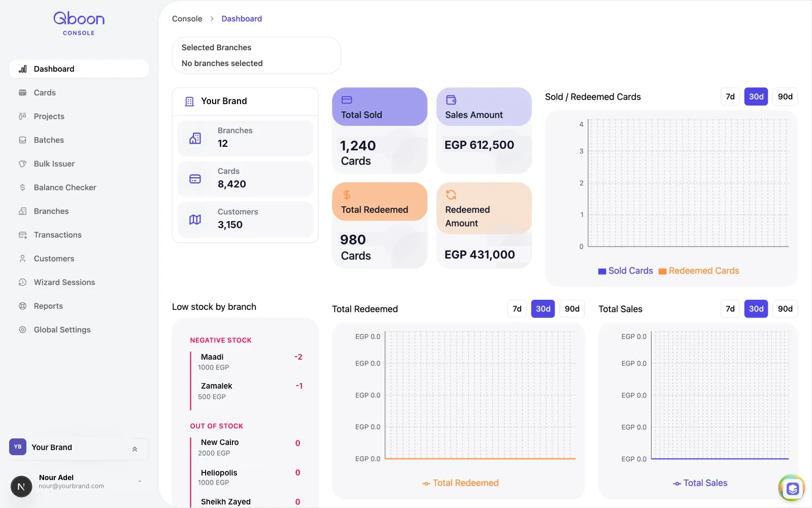Expand Nour Adel user menu arrow
812x508 pixels.
(140, 481)
